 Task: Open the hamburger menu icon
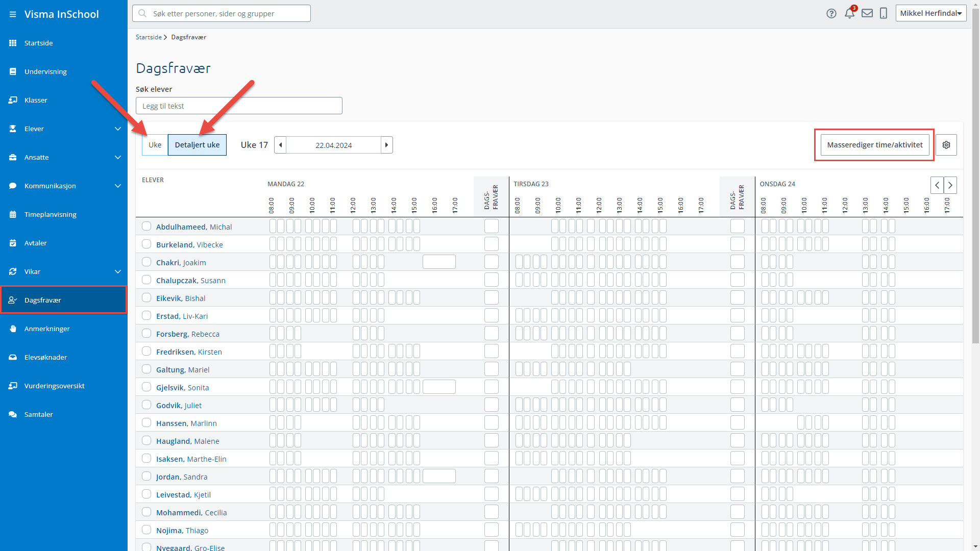point(13,14)
